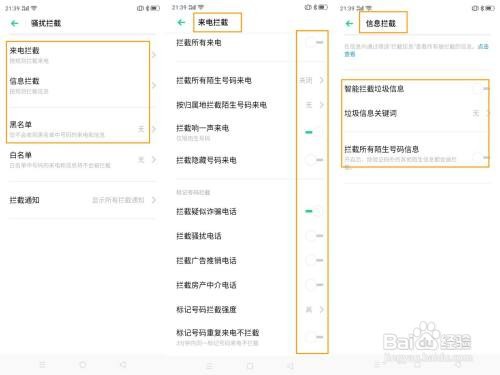Go back from 来电拦截 screen
The image size is (500, 375).
tap(181, 22)
